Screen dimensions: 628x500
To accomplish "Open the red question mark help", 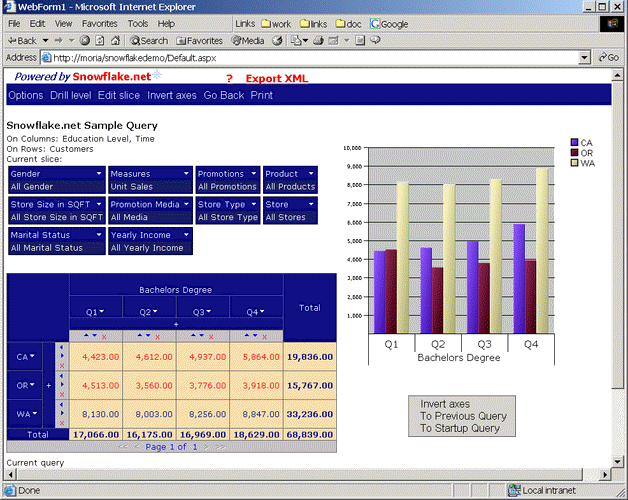I will click(x=229, y=79).
